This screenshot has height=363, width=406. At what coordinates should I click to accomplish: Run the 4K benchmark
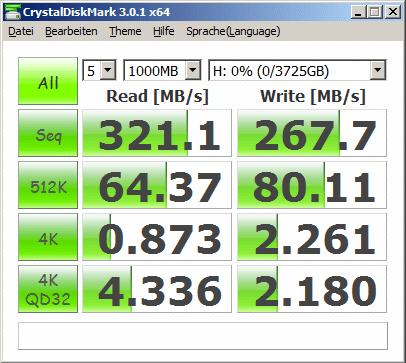pos(48,237)
